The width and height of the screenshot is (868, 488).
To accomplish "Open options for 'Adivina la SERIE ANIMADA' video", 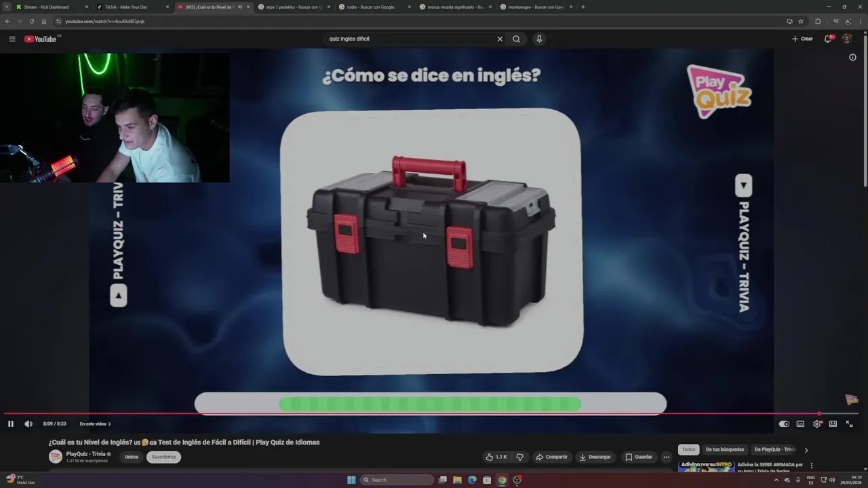I will click(x=811, y=466).
